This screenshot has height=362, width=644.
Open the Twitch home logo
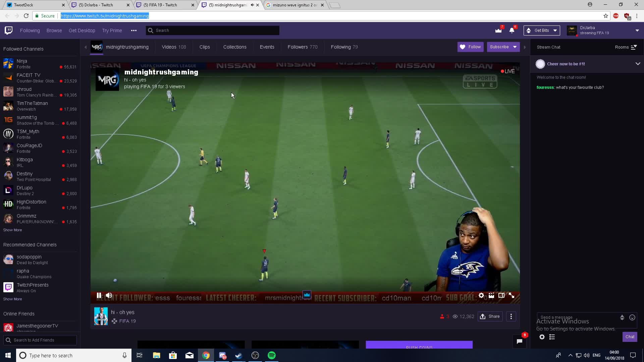(x=9, y=31)
